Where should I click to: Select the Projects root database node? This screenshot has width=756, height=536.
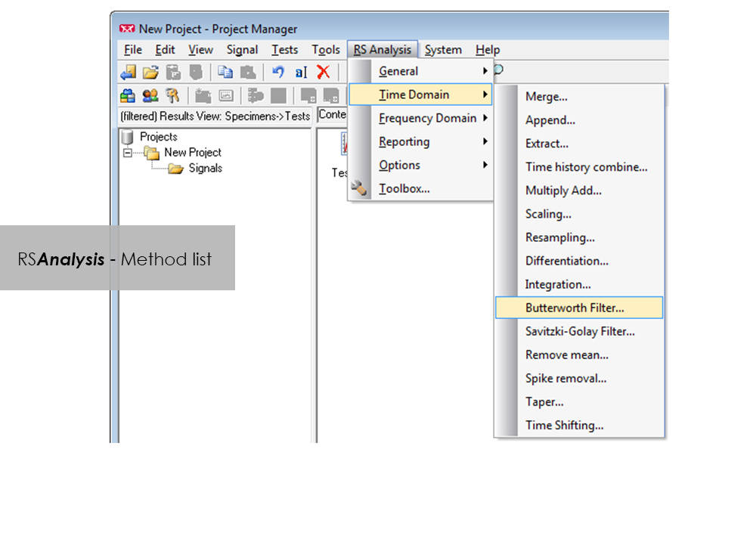pyautogui.click(x=158, y=137)
